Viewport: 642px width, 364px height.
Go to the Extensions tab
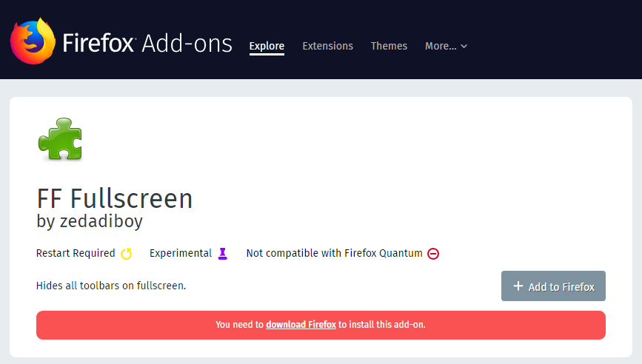[x=327, y=46]
